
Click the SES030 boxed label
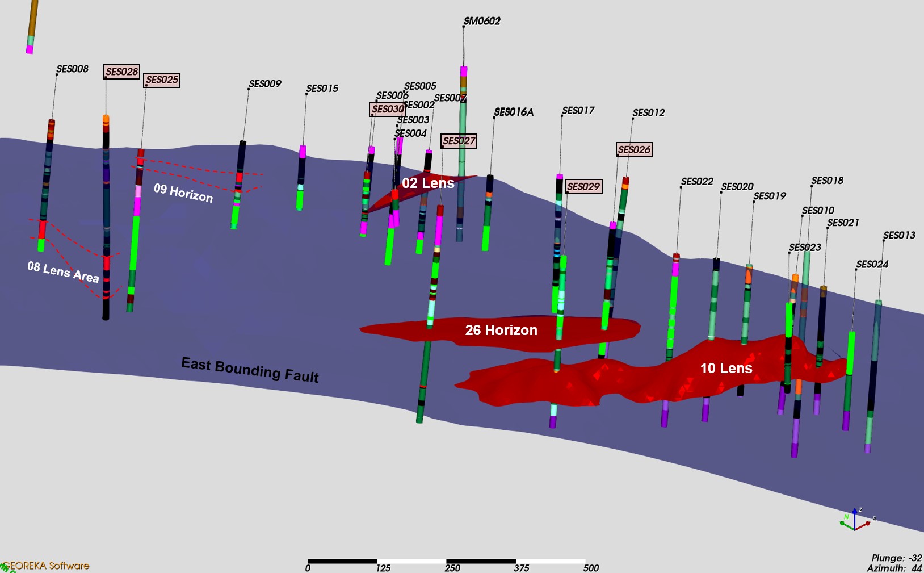(388, 109)
